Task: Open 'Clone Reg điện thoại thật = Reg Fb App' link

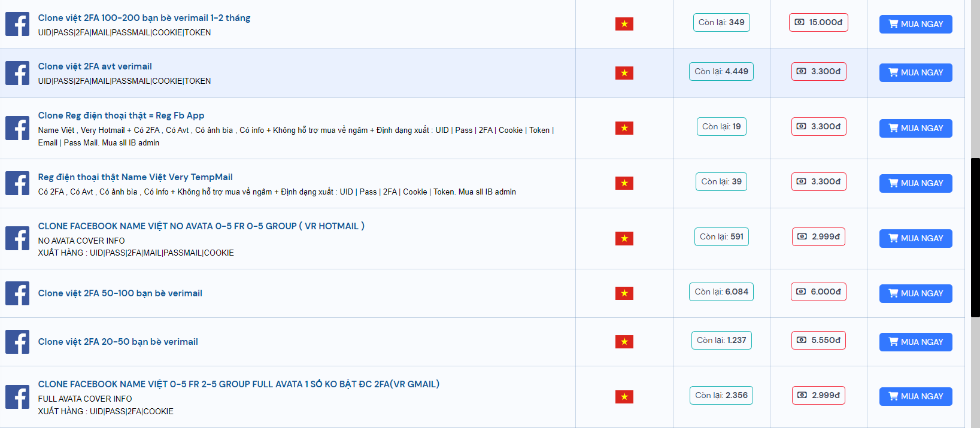Action: 122,116
